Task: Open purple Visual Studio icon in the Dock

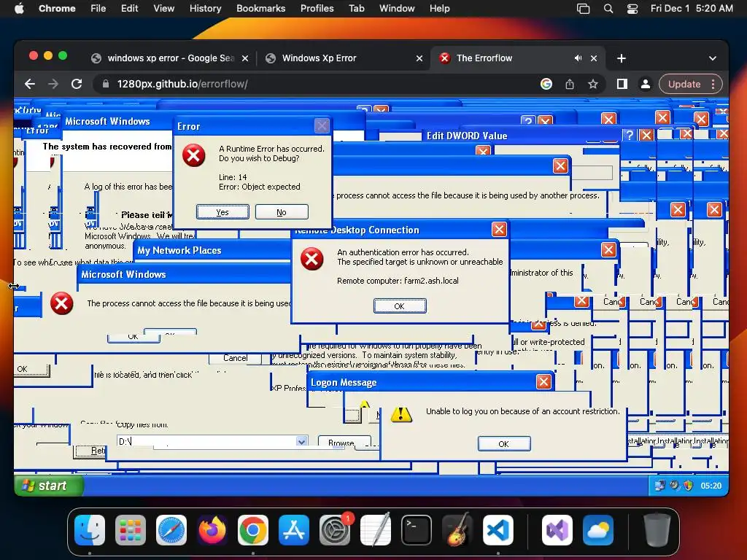Action: (557, 530)
